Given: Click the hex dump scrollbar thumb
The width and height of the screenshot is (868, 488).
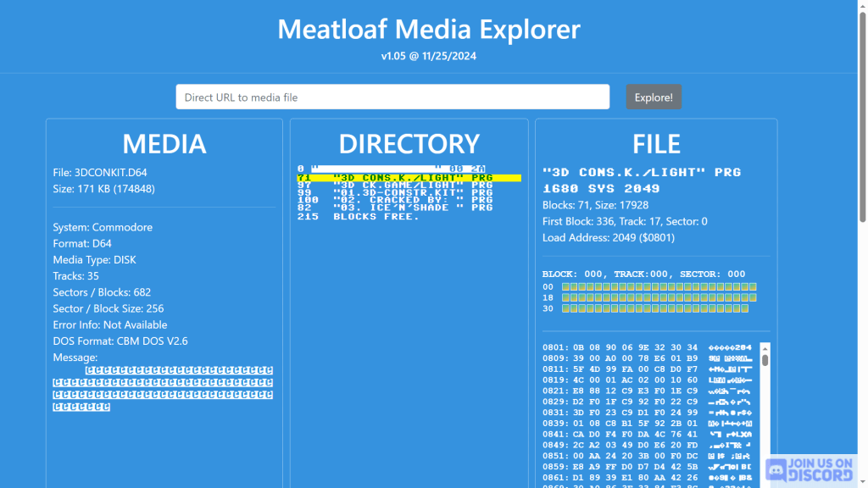Looking at the screenshot, I should [765, 360].
